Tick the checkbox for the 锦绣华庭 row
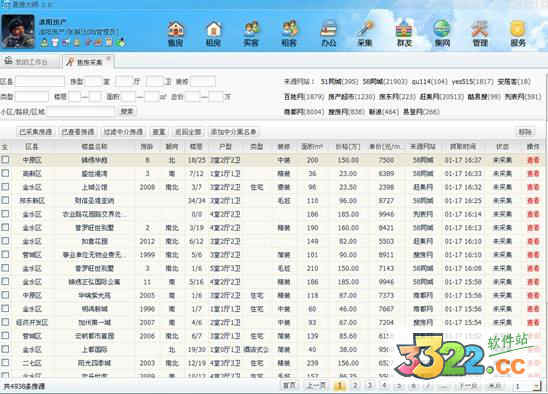The image size is (548, 394). (x=5, y=160)
